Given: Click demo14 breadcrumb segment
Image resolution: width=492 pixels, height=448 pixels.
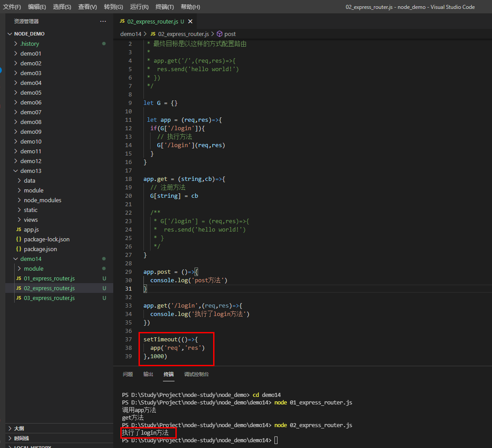Looking at the screenshot, I should pyautogui.click(x=131, y=34).
